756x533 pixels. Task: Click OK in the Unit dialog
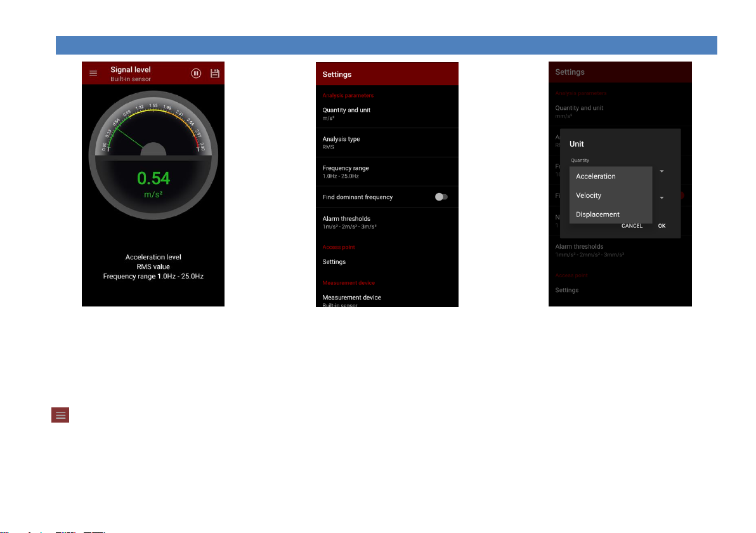tap(661, 226)
